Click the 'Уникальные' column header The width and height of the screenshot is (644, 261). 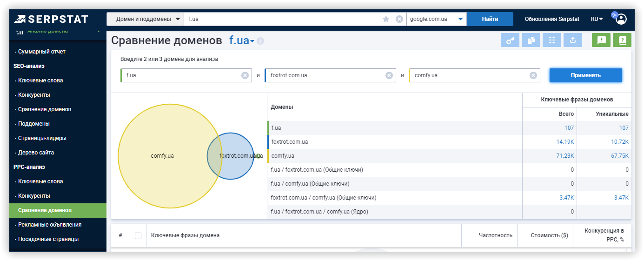pos(612,114)
